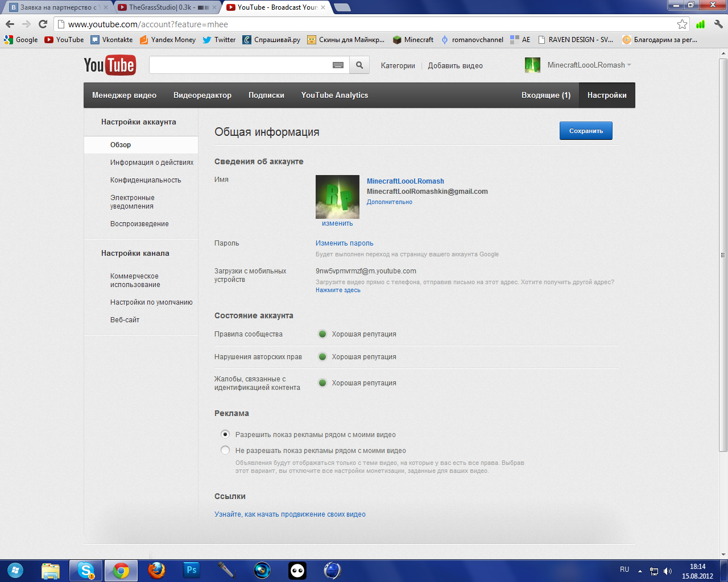This screenshot has width=728, height=582.
Task: Click the search magnifier button
Action: [359, 65]
